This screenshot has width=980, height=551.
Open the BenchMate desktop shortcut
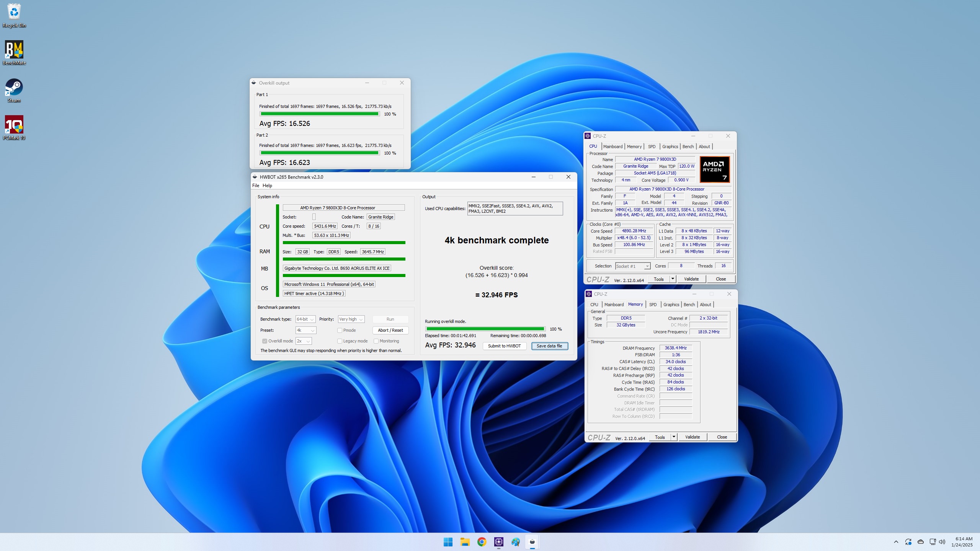coord(14,53)
